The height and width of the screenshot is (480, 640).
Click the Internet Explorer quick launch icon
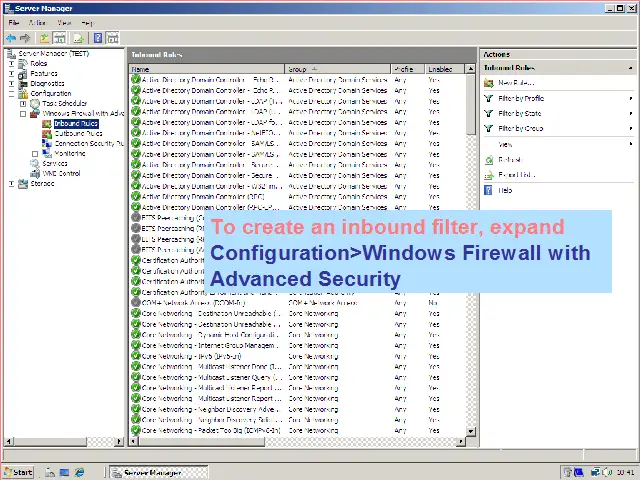[x=79, y=472]
